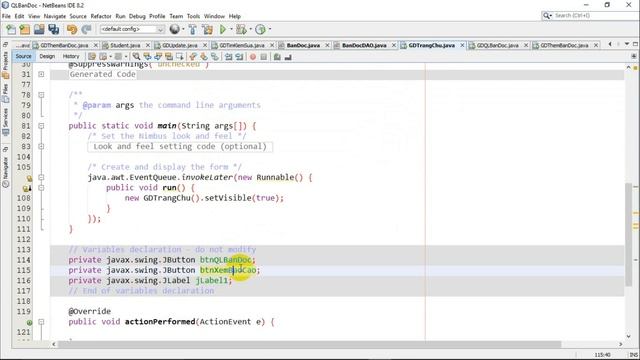The image size is (640, 360).
Task: Click the New Project icon
Action: (25, 29)
